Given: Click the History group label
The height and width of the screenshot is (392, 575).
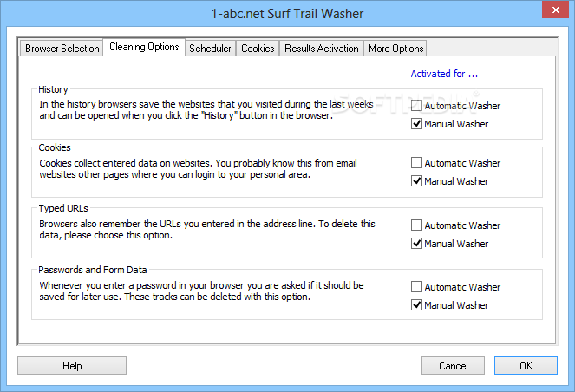Looking at the screenshot, I should pyautogui.click(x=53, y=89).
